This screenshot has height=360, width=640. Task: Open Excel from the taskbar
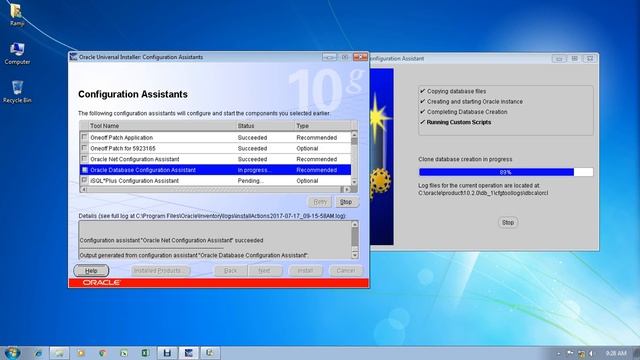pyautogui.click(x=145, y=353)
